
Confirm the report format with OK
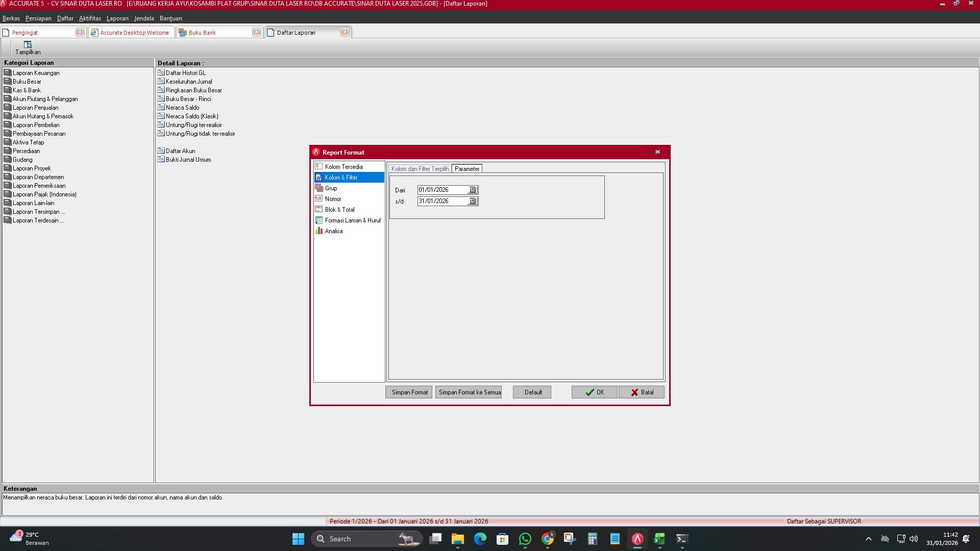pyautogui.click(x=594, y=392)
